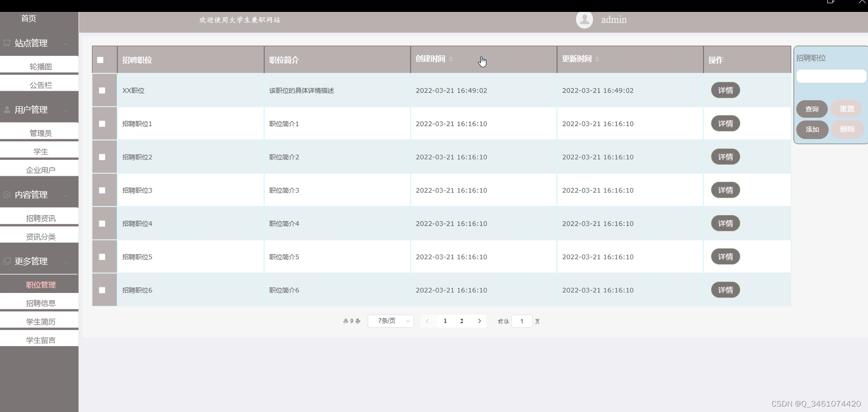Check the box for the 招聘职位1 row
The height and width of the screenshot is (412, 868).
click(x=102, y=124)
